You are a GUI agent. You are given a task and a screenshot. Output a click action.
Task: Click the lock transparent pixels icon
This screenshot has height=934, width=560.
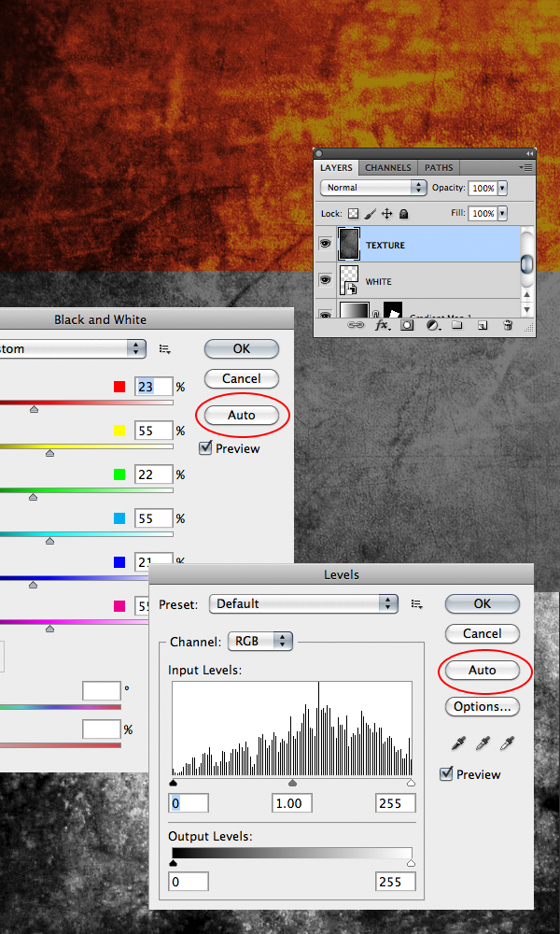tap(354, 214)
